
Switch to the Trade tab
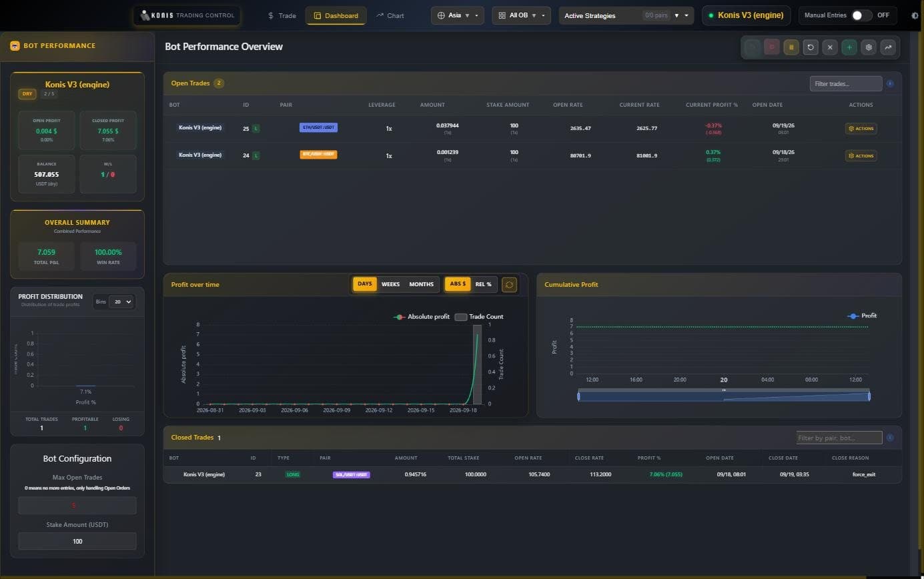282,15
